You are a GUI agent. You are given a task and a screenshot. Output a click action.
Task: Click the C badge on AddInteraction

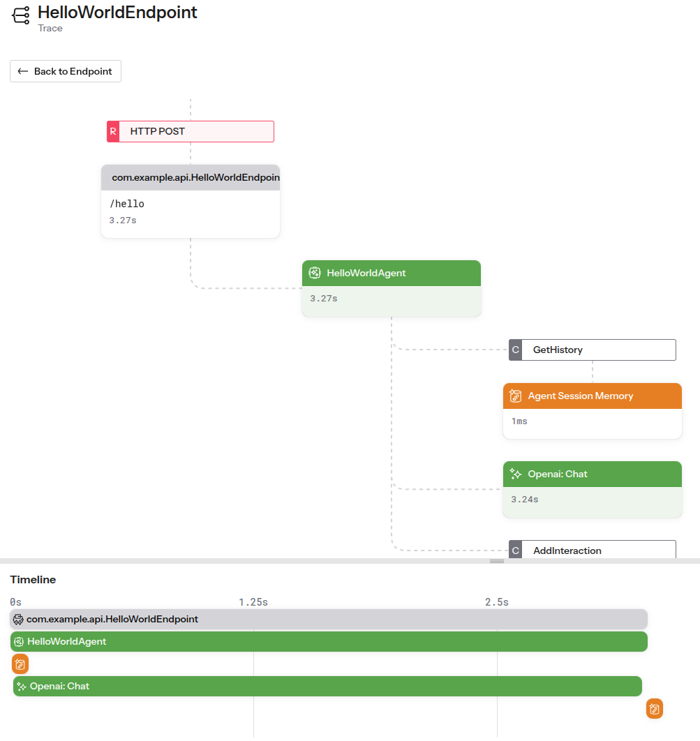[x=516, y=551]
